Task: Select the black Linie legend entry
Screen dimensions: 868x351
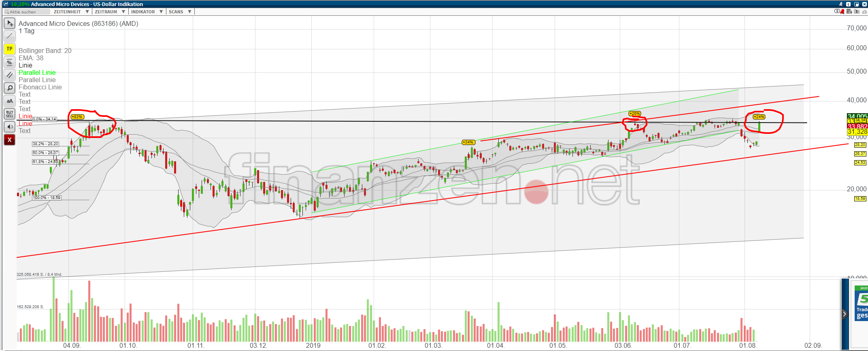Action: [26, 65]
